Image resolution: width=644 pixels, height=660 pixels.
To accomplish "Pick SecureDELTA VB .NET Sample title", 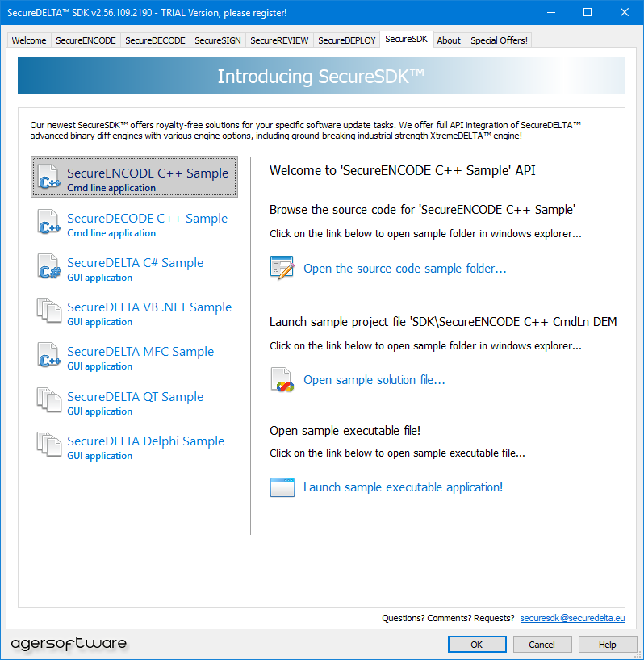I will tap(149, 307).
